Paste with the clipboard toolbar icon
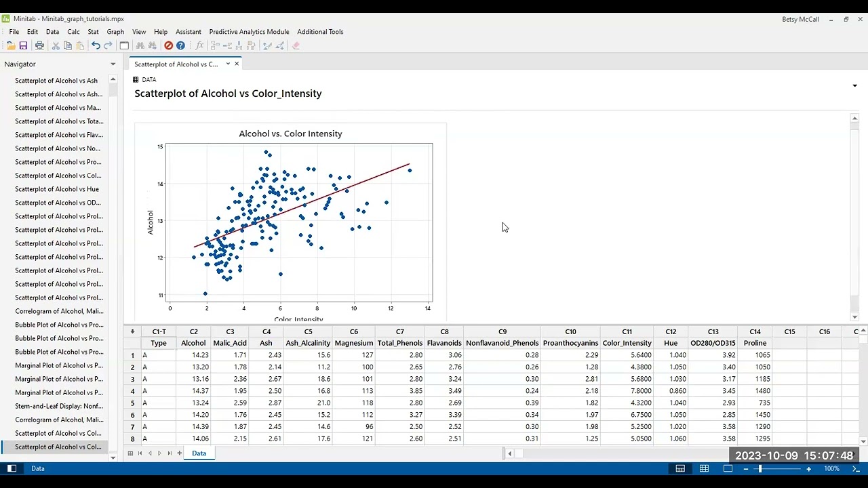The image size is (868, 488). [79, 45]
